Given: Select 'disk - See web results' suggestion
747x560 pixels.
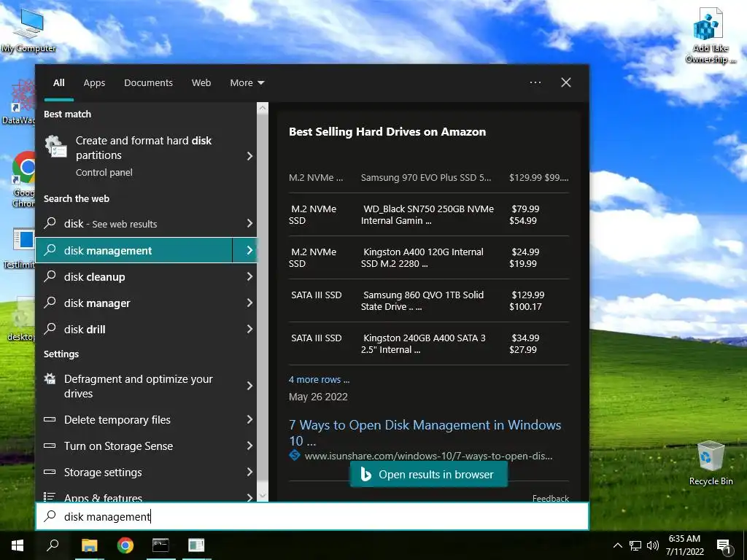Looking at the screenshot, I should 133,223.
